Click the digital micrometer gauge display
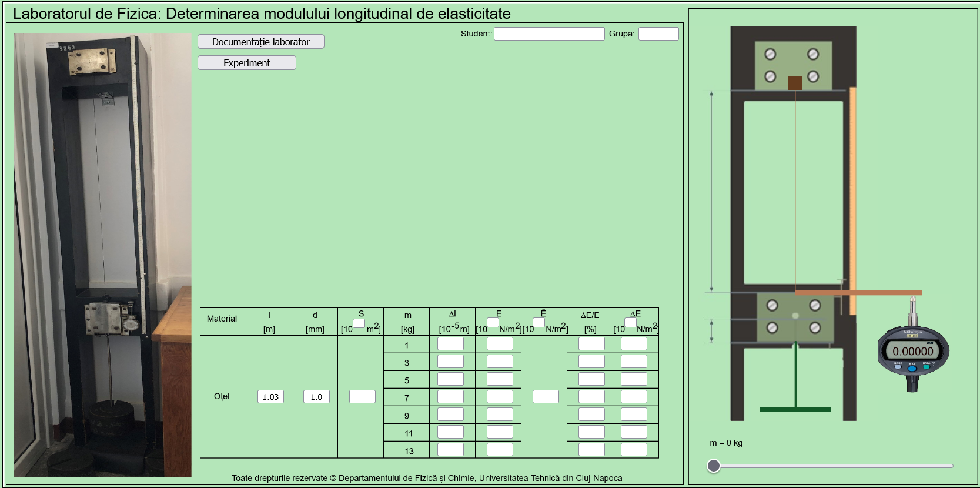Viewport: 980px width, 488px height. click(x=912, y=351)
